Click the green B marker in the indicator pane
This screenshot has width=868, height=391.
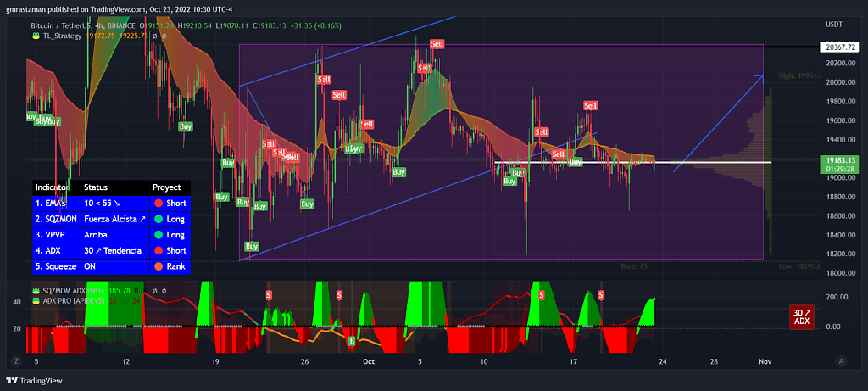pos(352,340)
